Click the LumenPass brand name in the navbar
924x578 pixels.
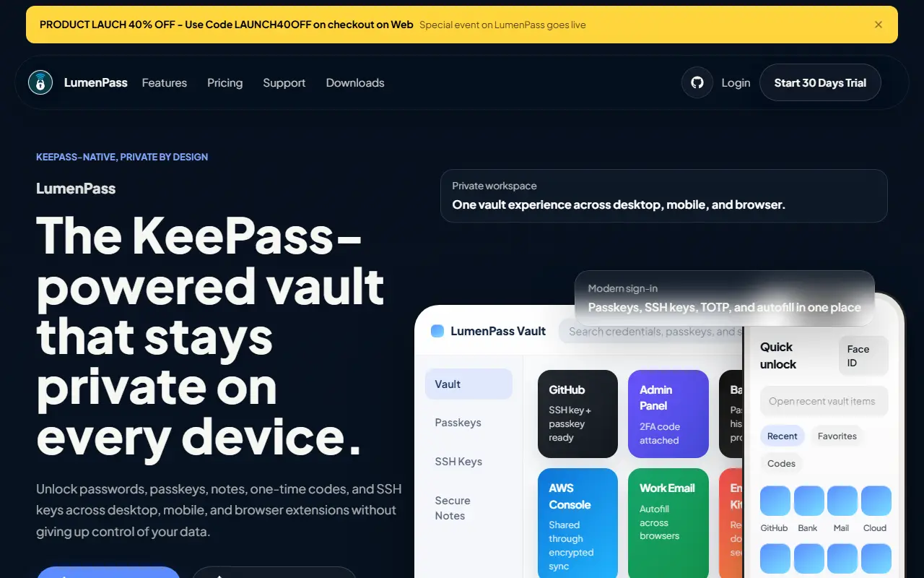(x=96, y=82)
